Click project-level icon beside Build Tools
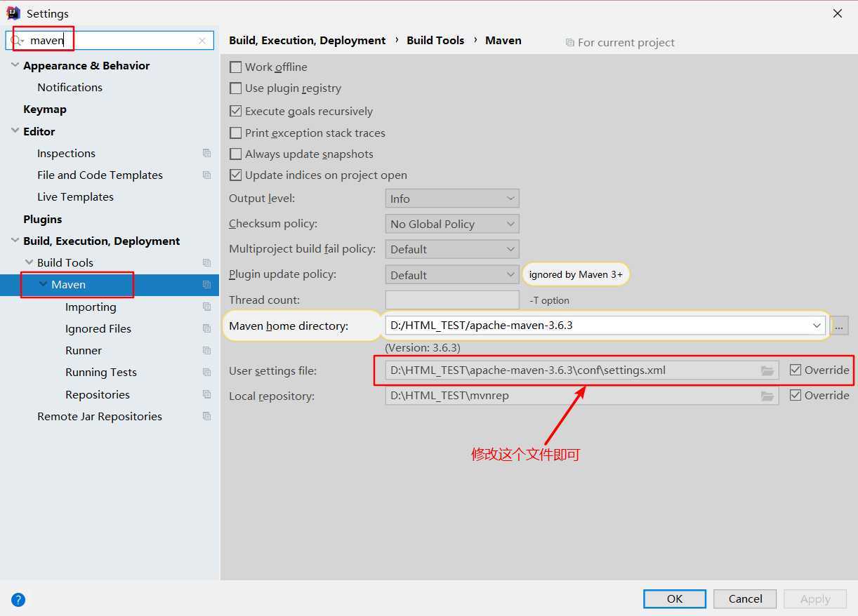858x616 pixels. coord(206,262)
